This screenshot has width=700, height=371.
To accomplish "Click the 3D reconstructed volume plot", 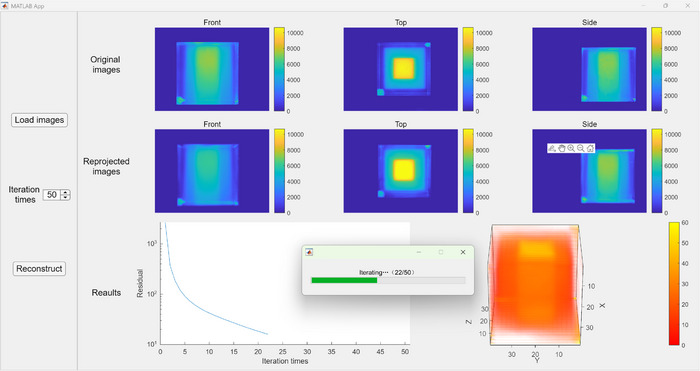I will (x=535, y=285).
